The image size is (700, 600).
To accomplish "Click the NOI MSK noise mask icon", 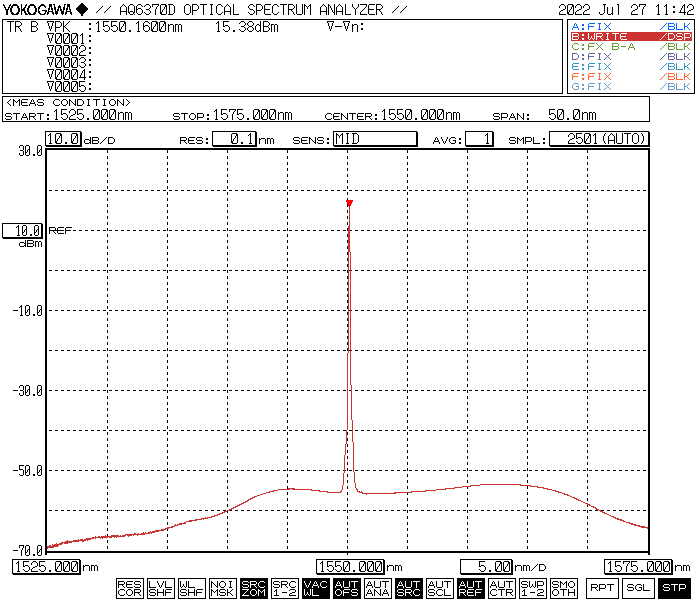I will (222, 588).
